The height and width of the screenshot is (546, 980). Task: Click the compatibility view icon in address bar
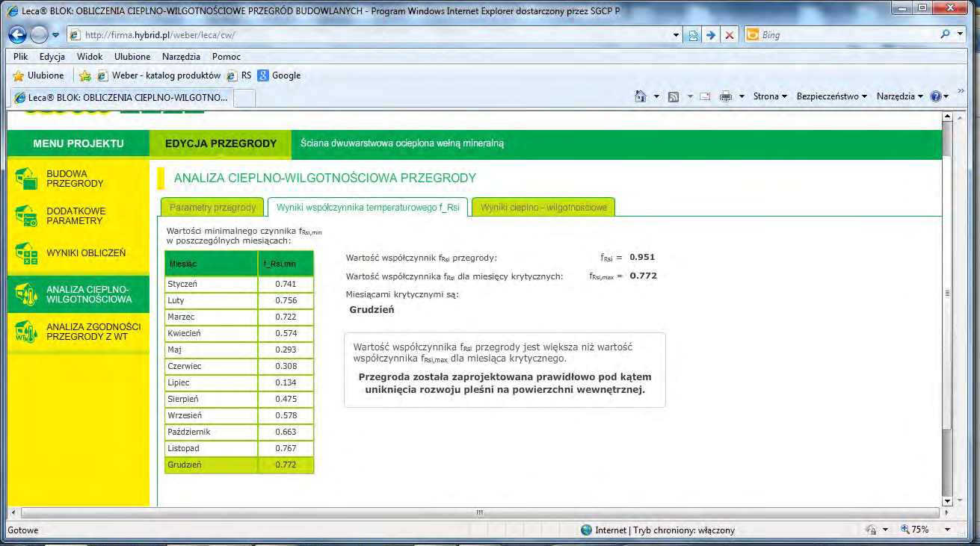693,35
